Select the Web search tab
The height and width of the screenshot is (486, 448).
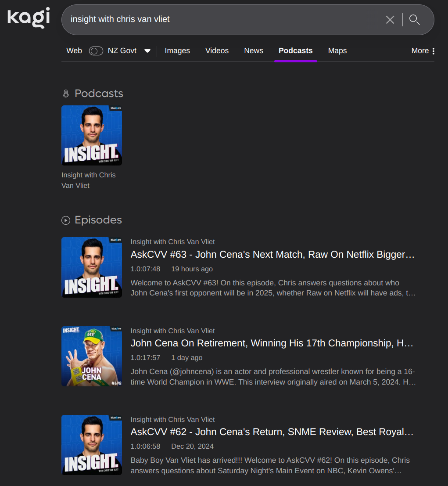pyautogui.click(x=74, y=51)
